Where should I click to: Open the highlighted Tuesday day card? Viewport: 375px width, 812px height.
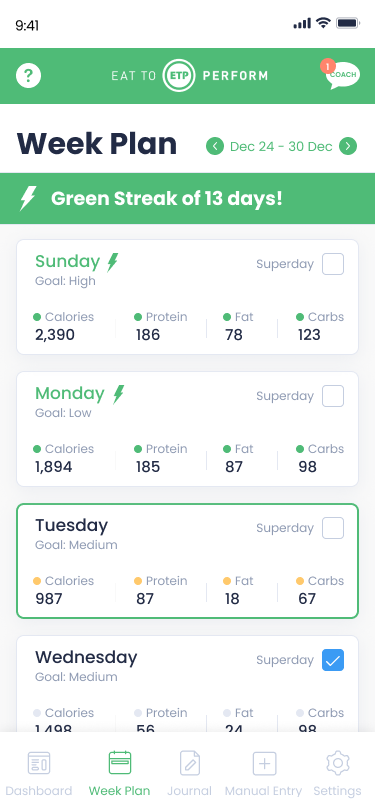188,561
